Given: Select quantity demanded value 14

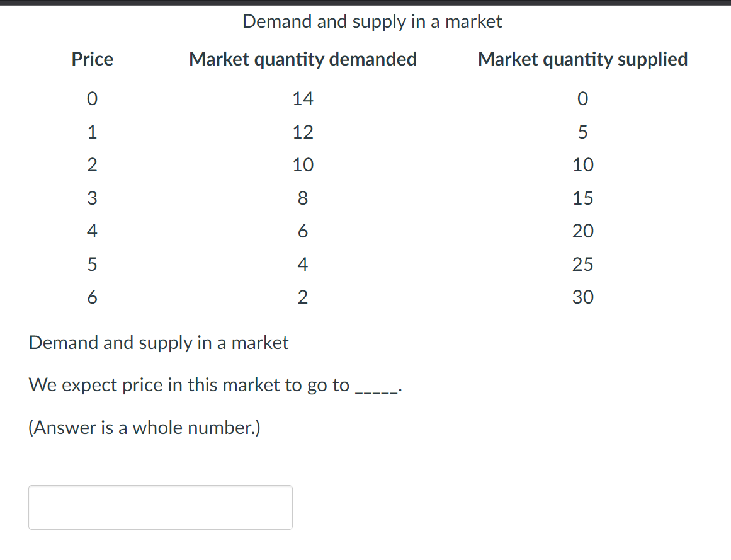Looking at the screenshot, I should [303, 99].
